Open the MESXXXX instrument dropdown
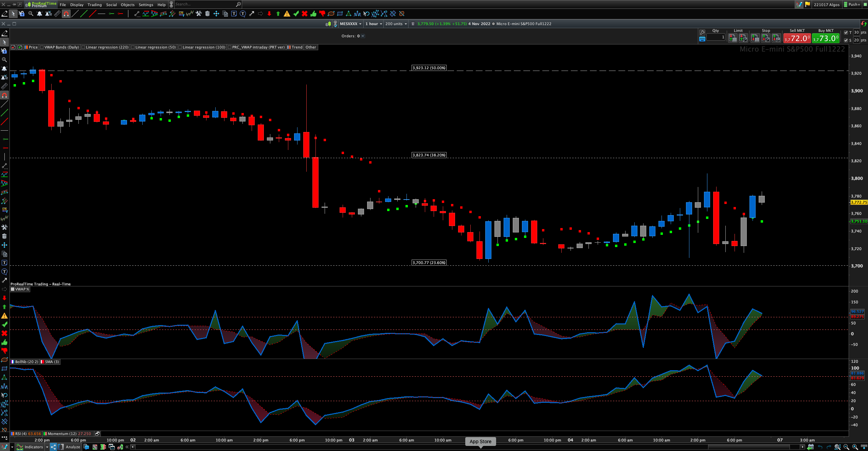The height and width of the screenshot is (451, 868). pyautogui.click(x=350, y=24)
